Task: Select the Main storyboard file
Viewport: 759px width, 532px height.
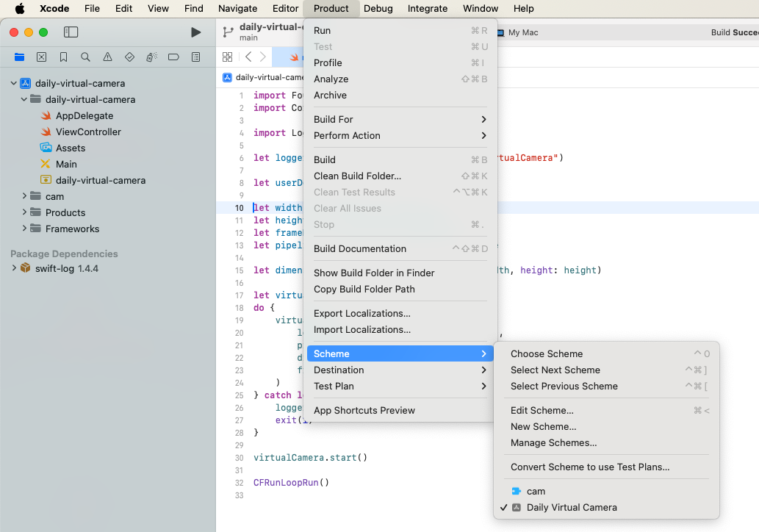Action: (x=66, y=164)
